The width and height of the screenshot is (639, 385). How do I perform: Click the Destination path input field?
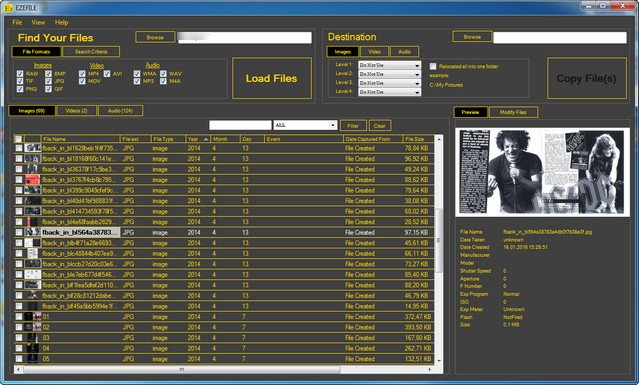[560, 37]
